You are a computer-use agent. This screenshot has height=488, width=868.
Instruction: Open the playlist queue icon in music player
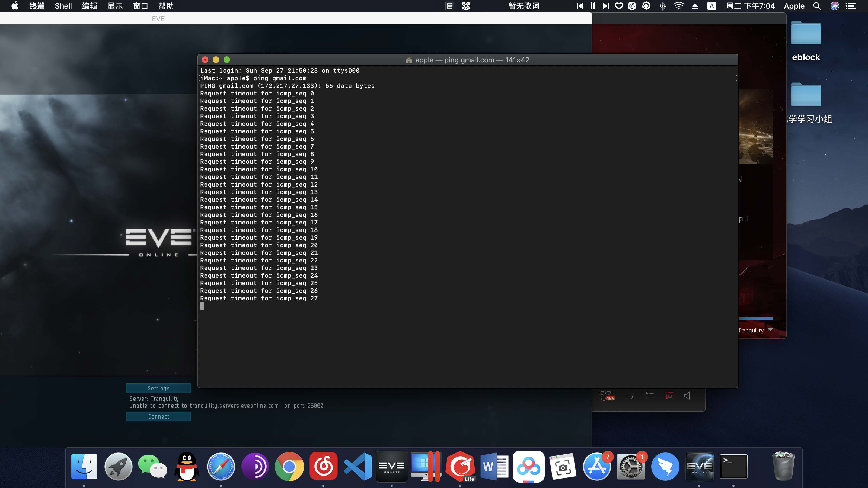pos(650,395)
